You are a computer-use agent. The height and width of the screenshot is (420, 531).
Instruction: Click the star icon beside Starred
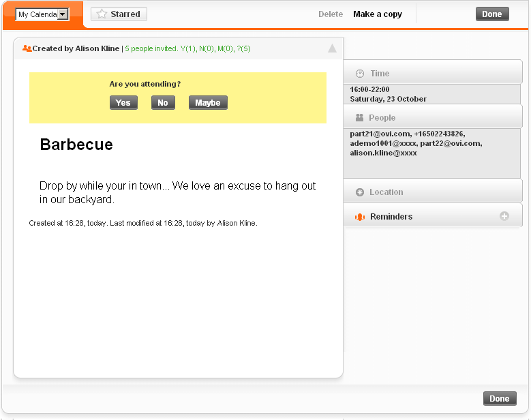click(x=102, y=14)
